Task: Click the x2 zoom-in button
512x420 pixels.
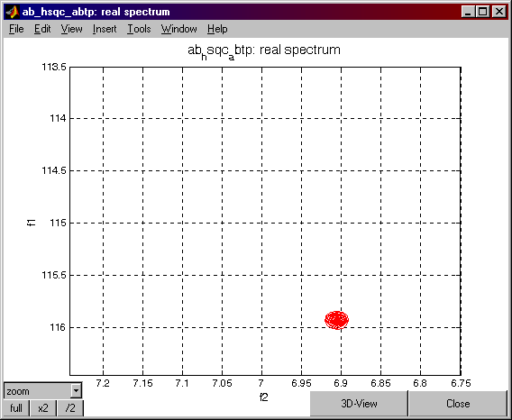Action: (x=43, y=408)
